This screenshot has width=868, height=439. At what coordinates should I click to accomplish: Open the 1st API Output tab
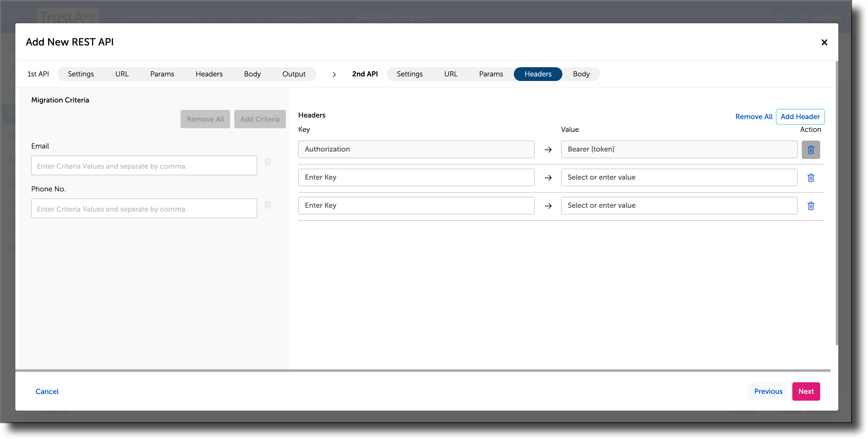(294, 74)
